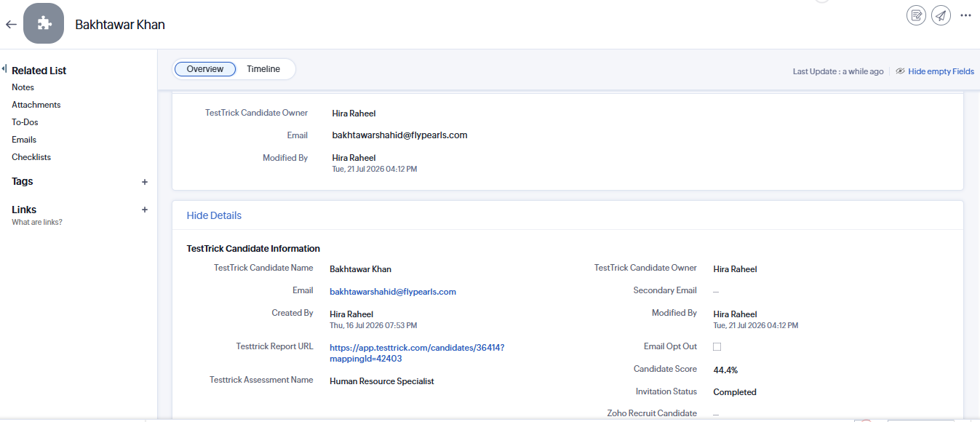Image resolution: width=980 pixels, height=422 pixels.
Task: Toggle the Email Opt Out checkbox
Action: click(717, 346)
